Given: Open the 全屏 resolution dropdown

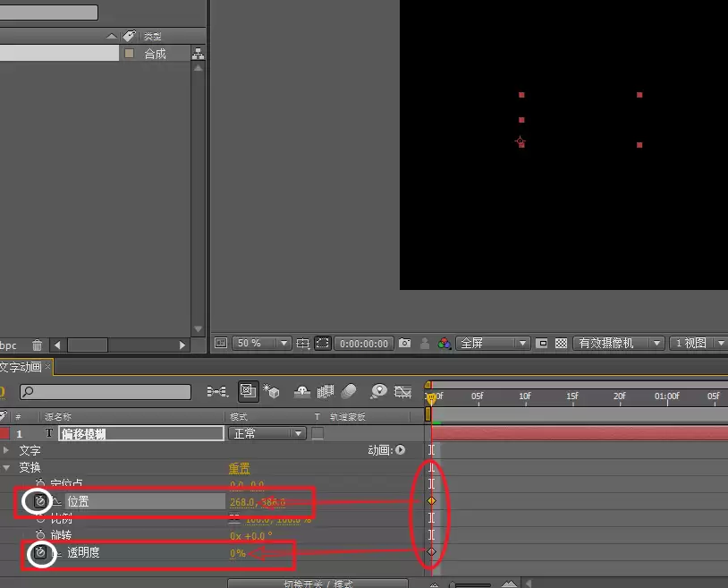Looking at the screenshot, I should tap(493, 344).
